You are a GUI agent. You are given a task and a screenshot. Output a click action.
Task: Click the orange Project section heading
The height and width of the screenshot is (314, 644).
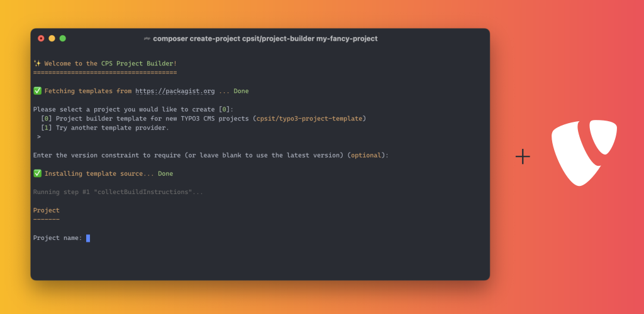tap(47, 210)
